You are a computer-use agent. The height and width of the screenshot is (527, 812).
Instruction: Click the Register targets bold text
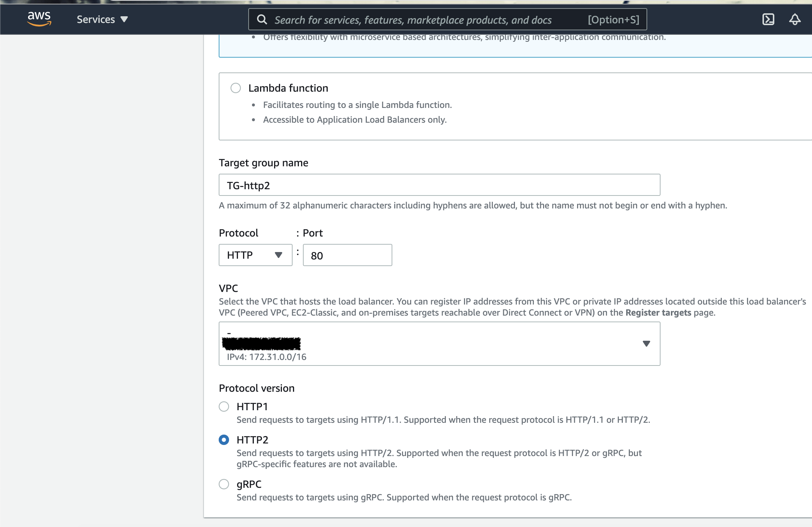658,313
